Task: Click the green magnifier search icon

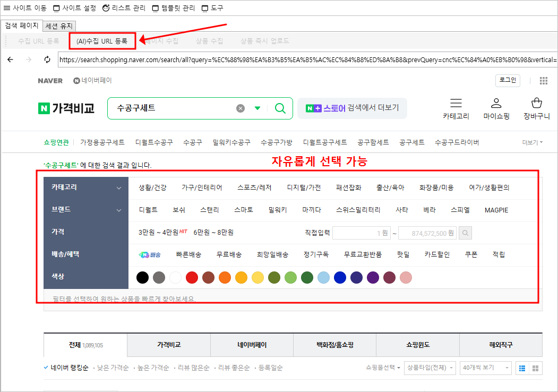Action: tap(280, 108)
